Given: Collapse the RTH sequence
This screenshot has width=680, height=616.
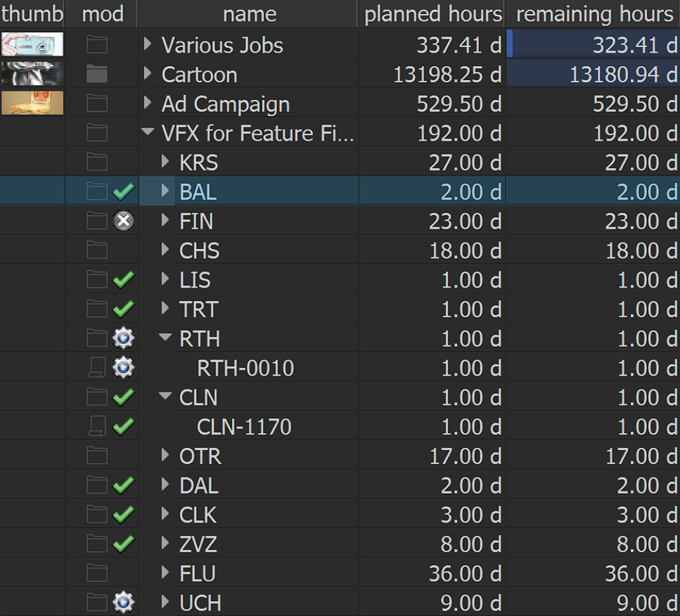Looking at the screenshot, I should (165, 337).
